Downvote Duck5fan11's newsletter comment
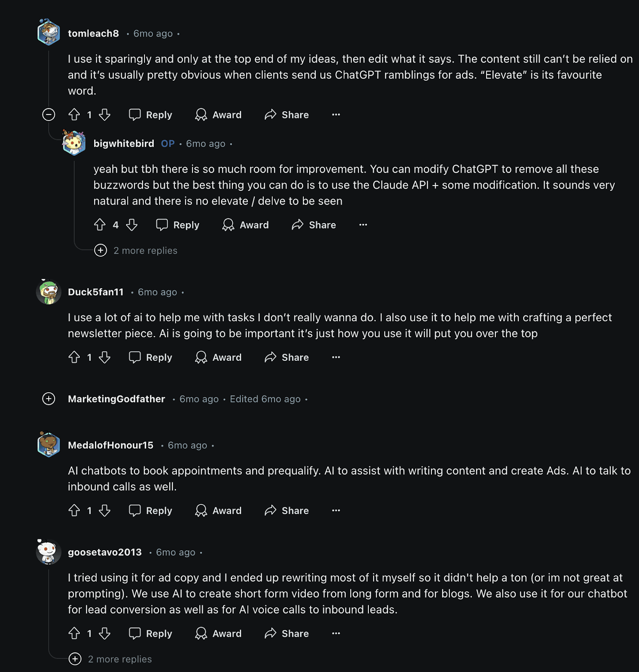 point(105,357)
